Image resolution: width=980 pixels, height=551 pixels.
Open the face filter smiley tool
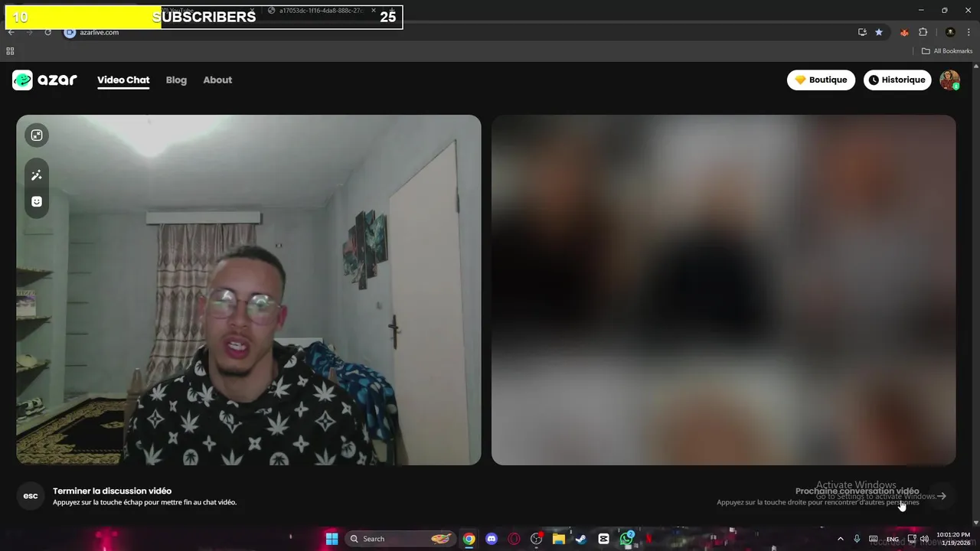(36, 201)
